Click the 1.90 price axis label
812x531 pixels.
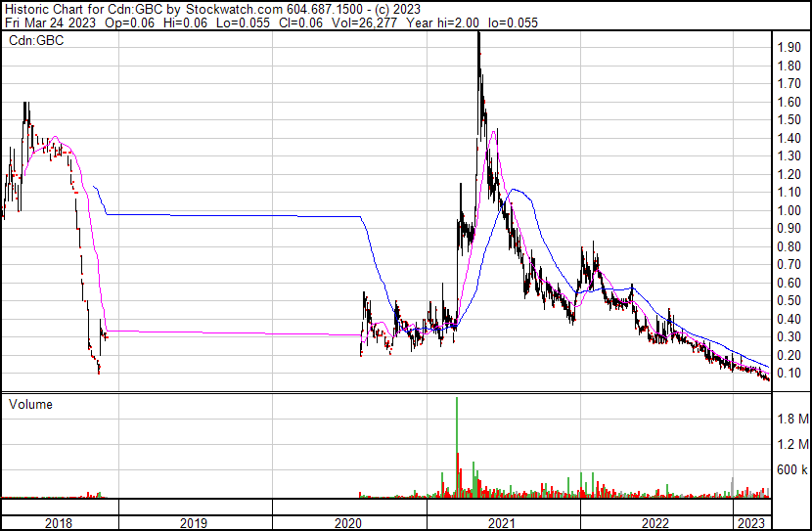790,48
